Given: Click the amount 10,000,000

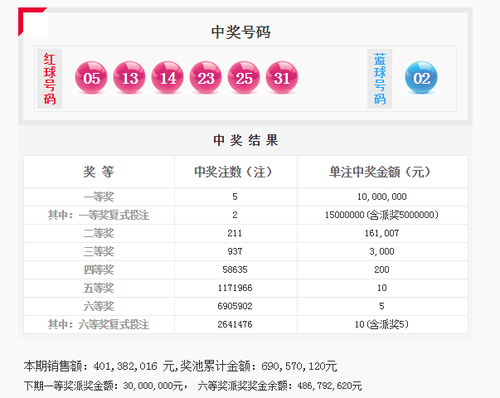Looking at the screenshot, I should [x=382, y=197].
